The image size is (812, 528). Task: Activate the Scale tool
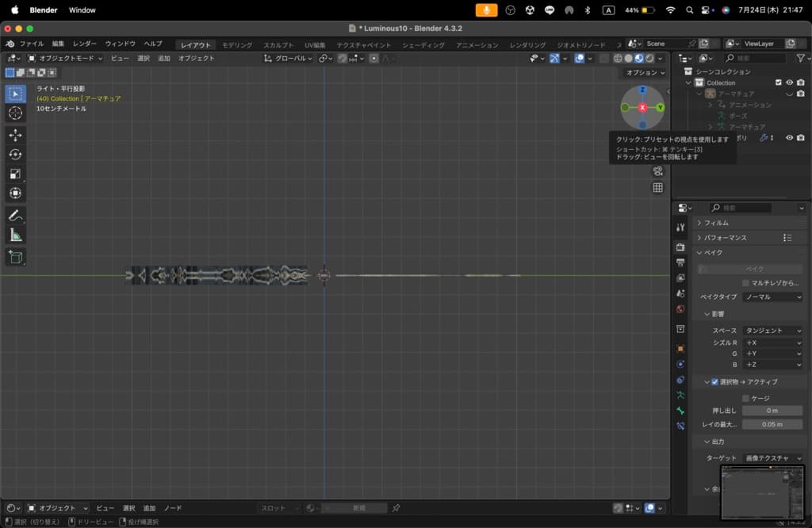coord(15,174)
